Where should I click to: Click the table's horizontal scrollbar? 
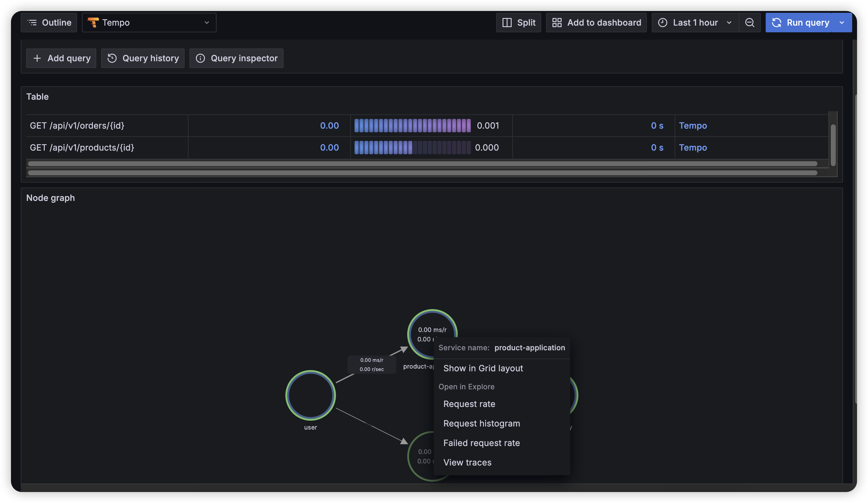click(422, 164)
